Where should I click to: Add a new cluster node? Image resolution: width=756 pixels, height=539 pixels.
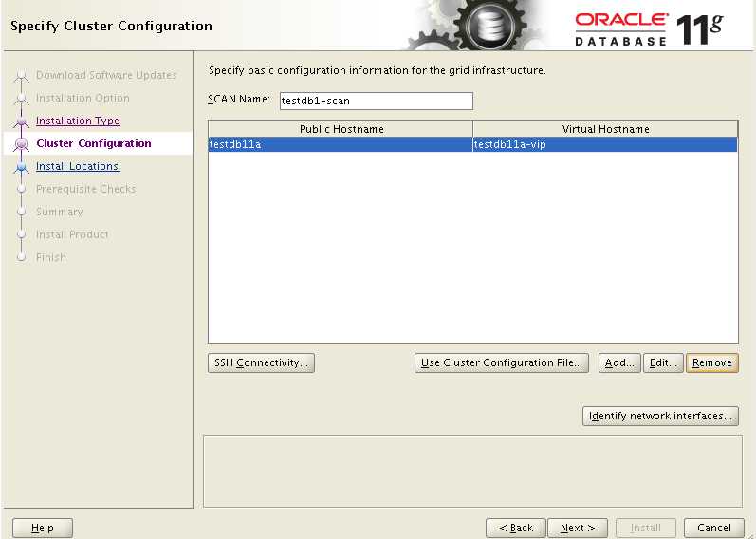tap(619, 362)
